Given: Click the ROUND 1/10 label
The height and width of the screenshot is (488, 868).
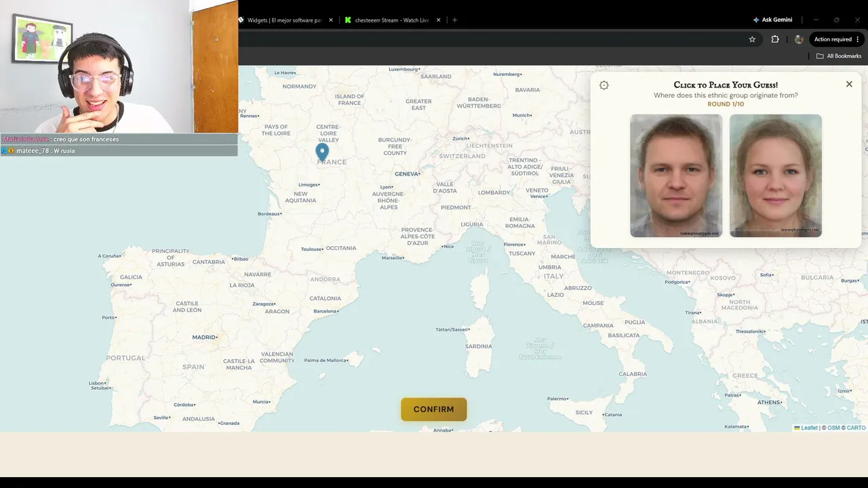Looking at the screenshot, I should tap(726, 104).
